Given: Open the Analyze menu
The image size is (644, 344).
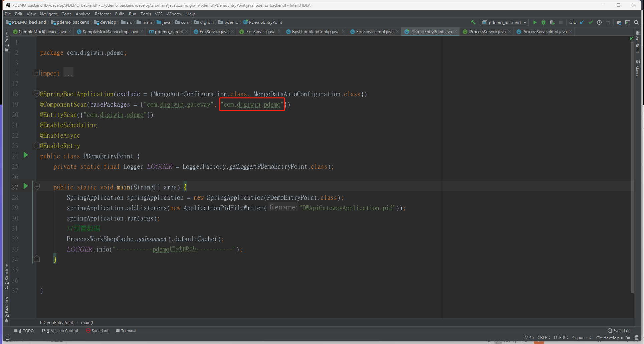Looking at the screenshot, I should (83, 14).
